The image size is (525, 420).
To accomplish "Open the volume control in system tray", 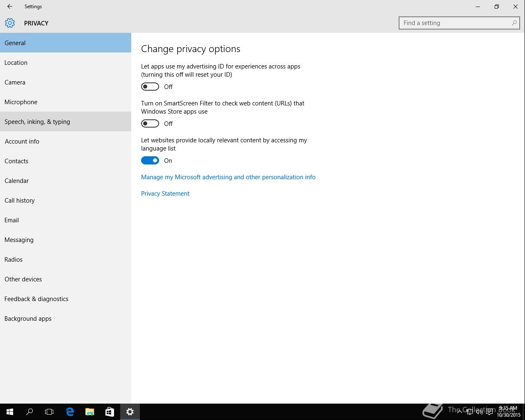I will [x=479, y=412].
